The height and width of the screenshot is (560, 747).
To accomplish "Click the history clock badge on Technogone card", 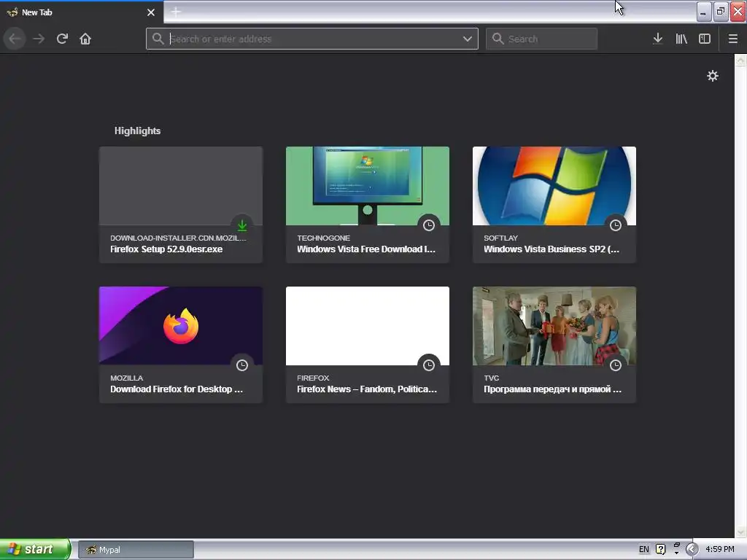I will tap(429, 225).
